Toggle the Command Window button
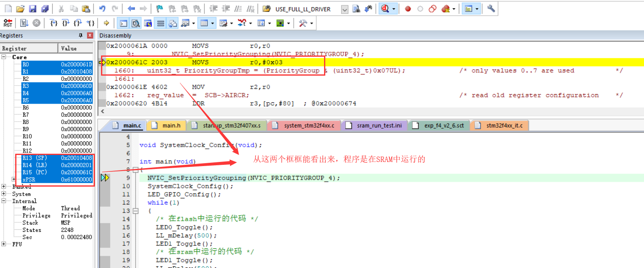The height and width of the screenshot is (268, 644). coord(123,23)
